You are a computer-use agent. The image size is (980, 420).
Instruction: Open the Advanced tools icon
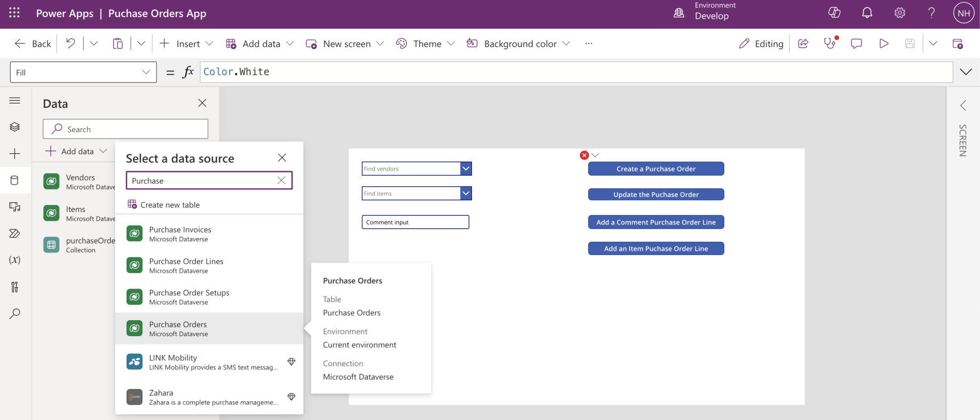[15, 287]
